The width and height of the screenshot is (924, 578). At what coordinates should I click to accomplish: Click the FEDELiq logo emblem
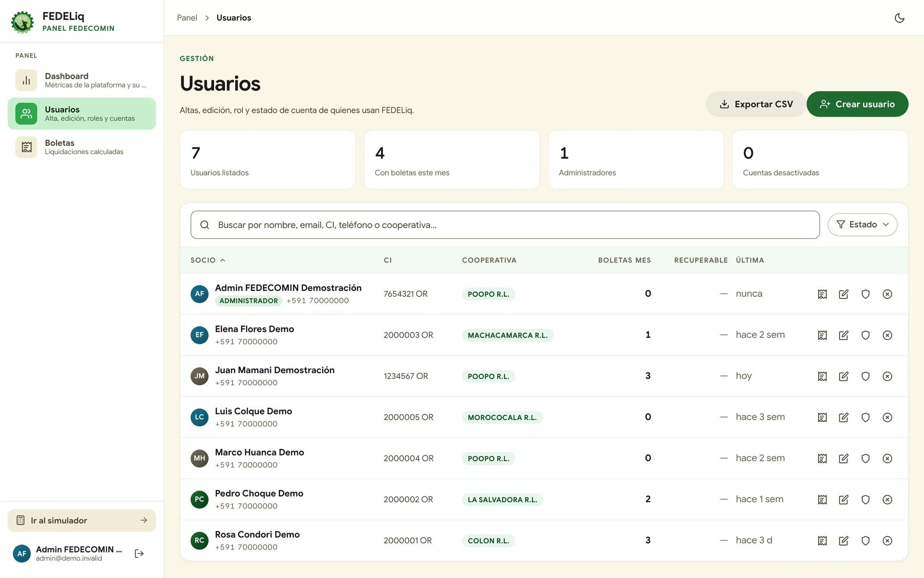pos(22,22)
